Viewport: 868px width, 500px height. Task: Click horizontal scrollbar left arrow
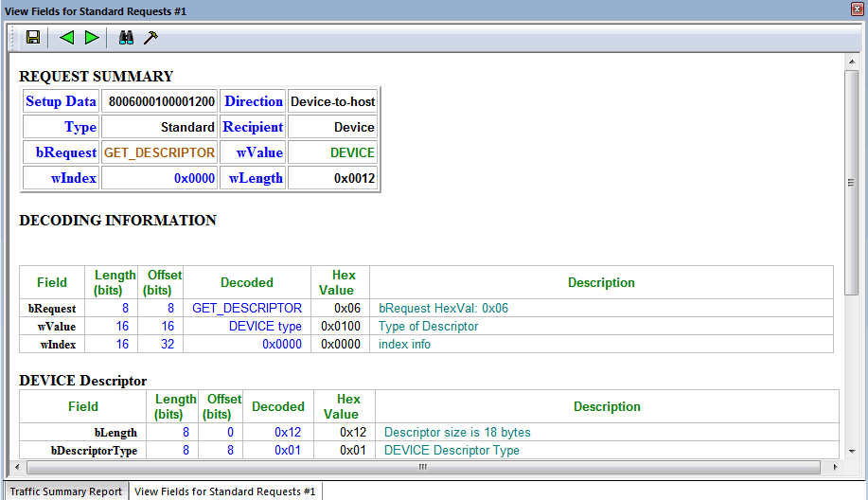click(x=17, y=467)
